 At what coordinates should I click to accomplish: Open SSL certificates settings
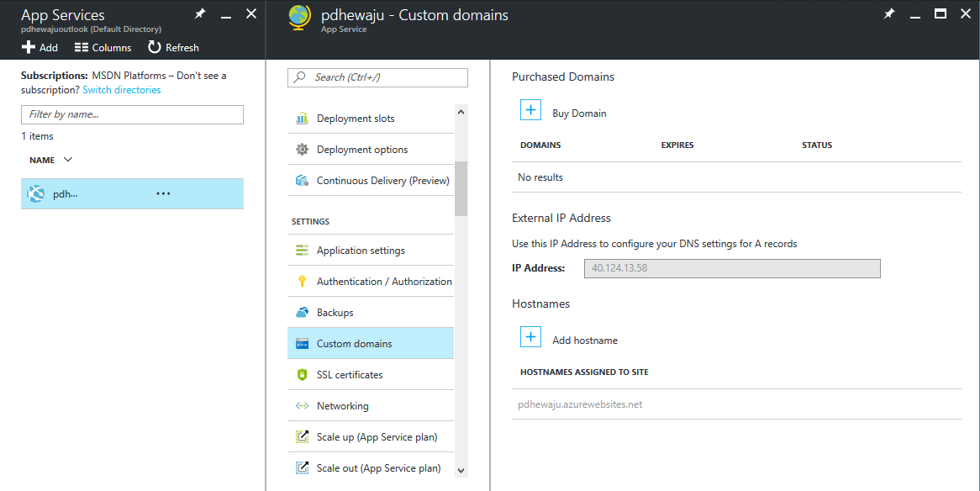[371, 375]
